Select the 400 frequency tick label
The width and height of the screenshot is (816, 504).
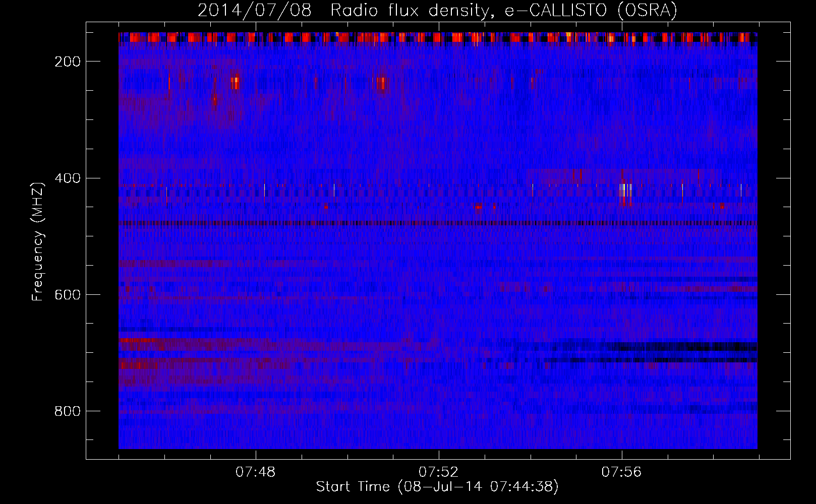(x=68, y=178)
